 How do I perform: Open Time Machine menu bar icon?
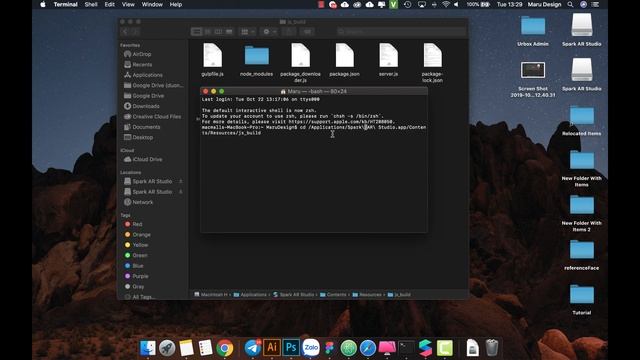(x=407, y=4)
